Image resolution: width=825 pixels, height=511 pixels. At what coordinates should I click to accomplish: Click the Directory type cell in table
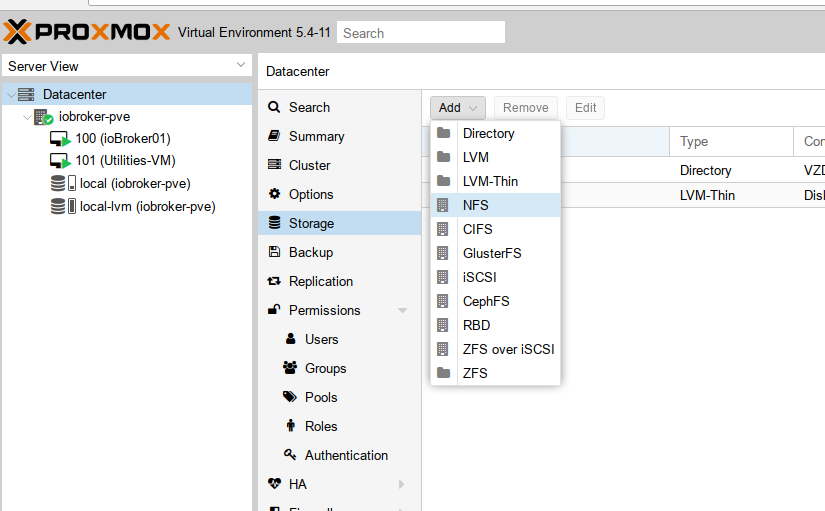(x=731, y=170)
